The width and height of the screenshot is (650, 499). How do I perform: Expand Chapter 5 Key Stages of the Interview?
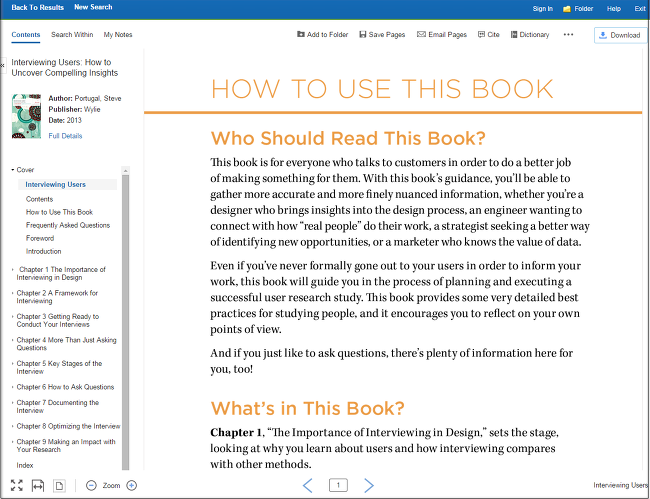pos(13,364)
